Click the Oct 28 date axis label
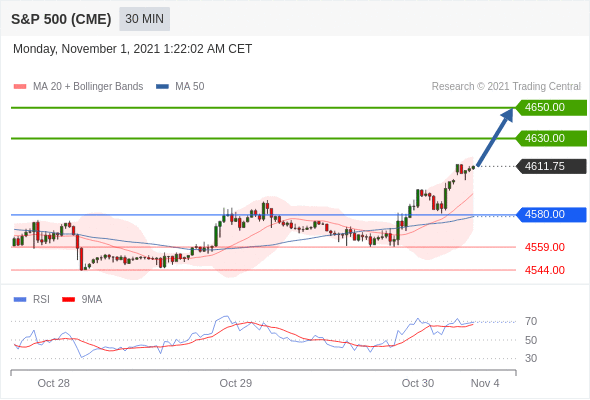 coord(53,383)
